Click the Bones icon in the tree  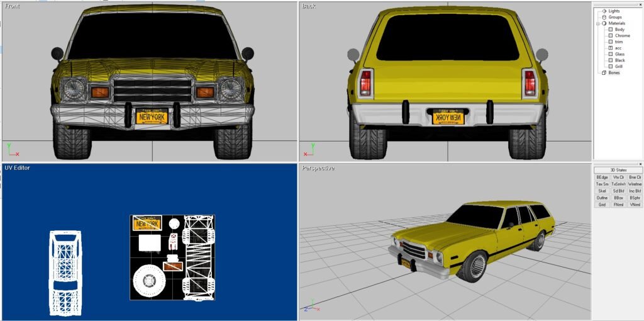604,72
